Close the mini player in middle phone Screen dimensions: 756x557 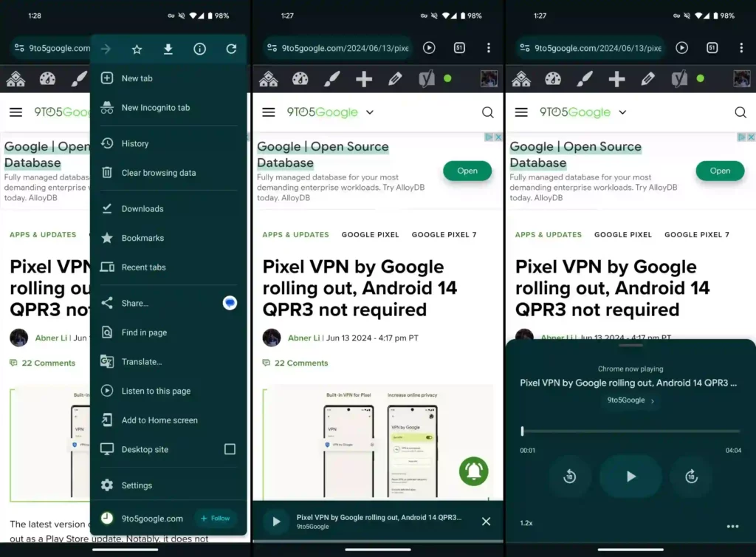click(486, 522)
